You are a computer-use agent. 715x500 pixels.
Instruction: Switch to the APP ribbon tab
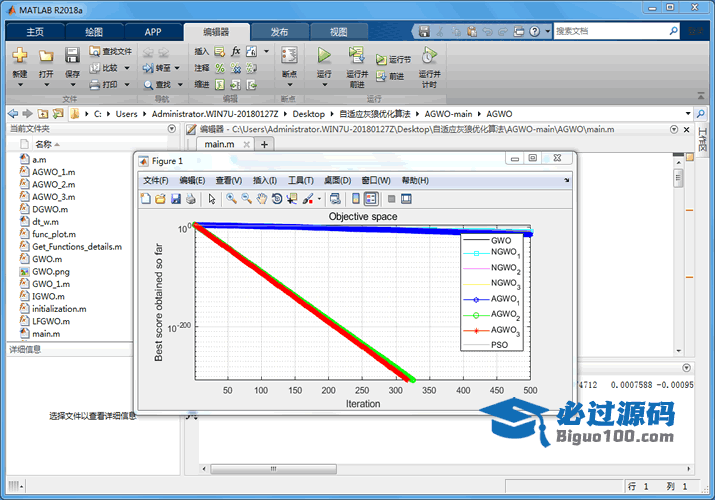(153, 32)
